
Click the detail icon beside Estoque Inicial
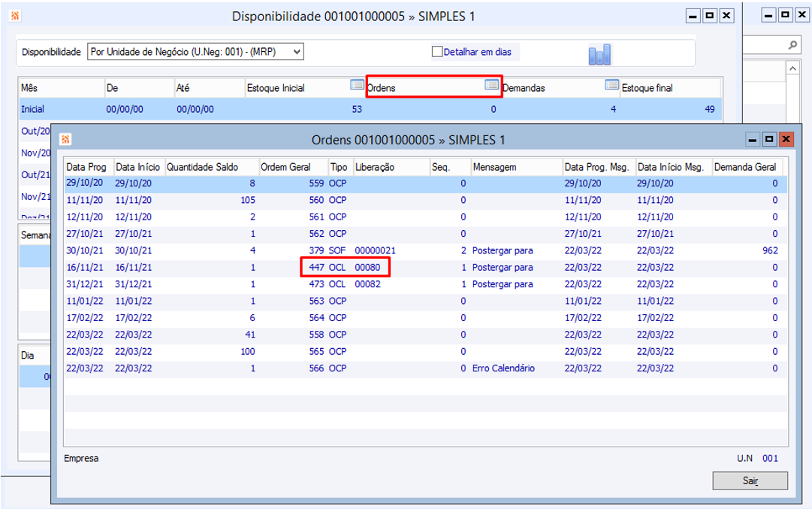tap(358, 86)
